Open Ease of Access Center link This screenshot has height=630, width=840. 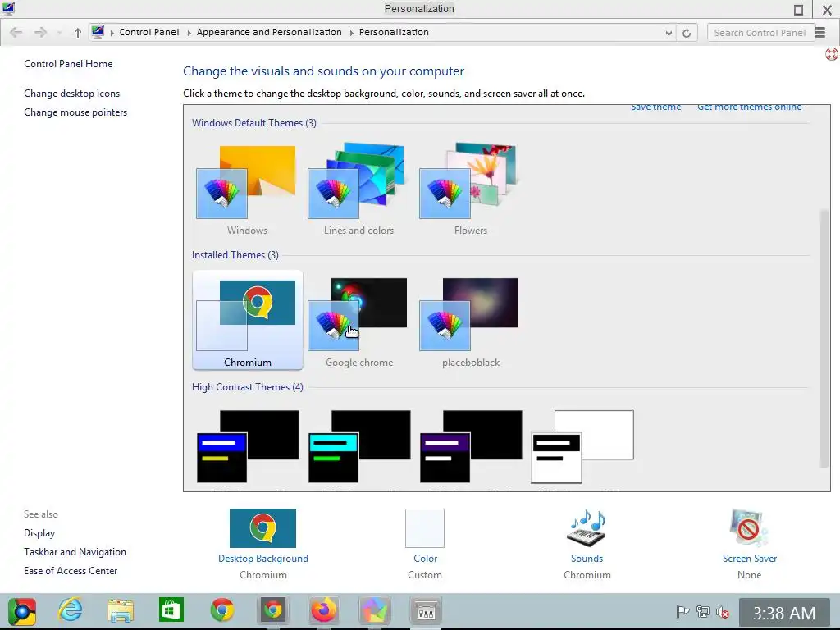71,571
